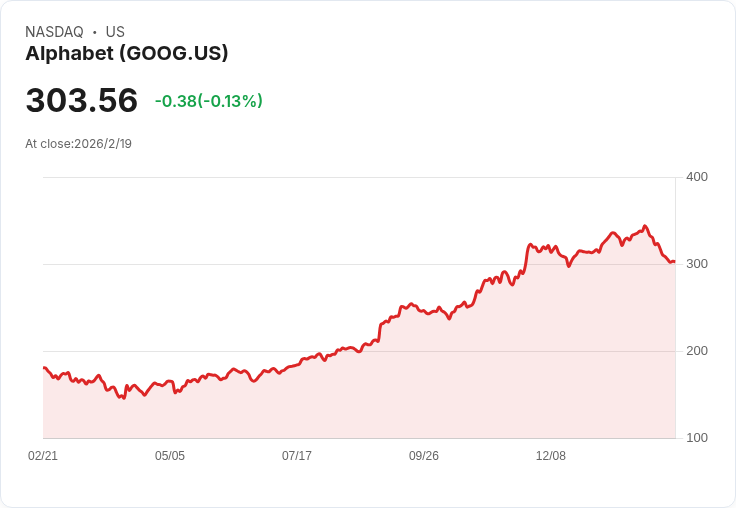This screenshot has width=736, height=508.
Task: Select the 12/08 date on the x-axis
Action: [x=551, y=456]
